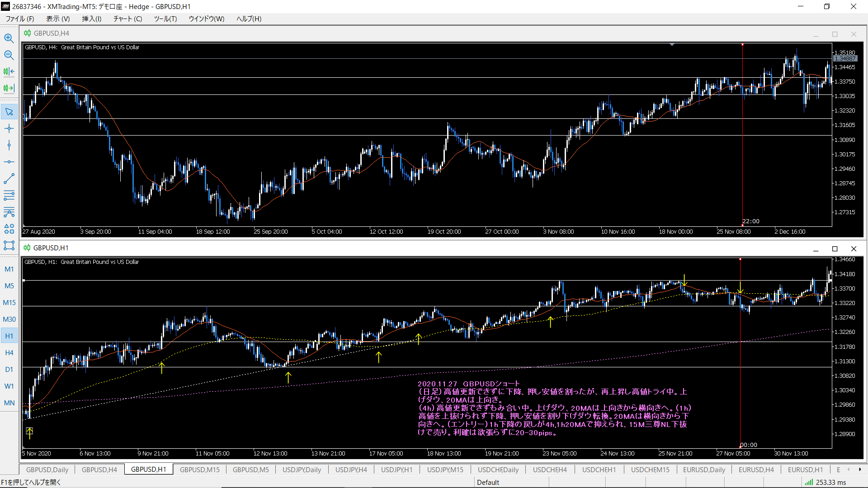This screenshot has height=488, width=868.
Task: Open the ツール(T) menu
Action: pos(165,19)
